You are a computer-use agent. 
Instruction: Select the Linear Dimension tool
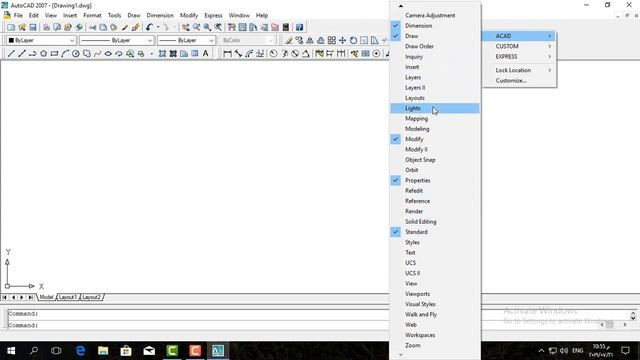click(227, 53)
